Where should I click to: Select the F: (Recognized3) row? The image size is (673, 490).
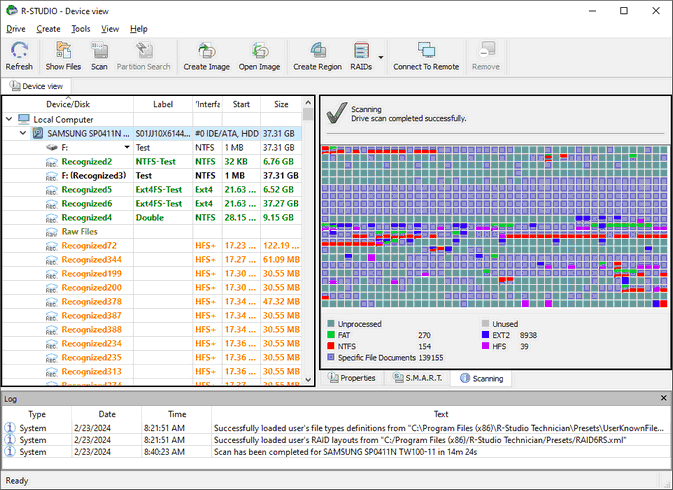coord(152,176)
